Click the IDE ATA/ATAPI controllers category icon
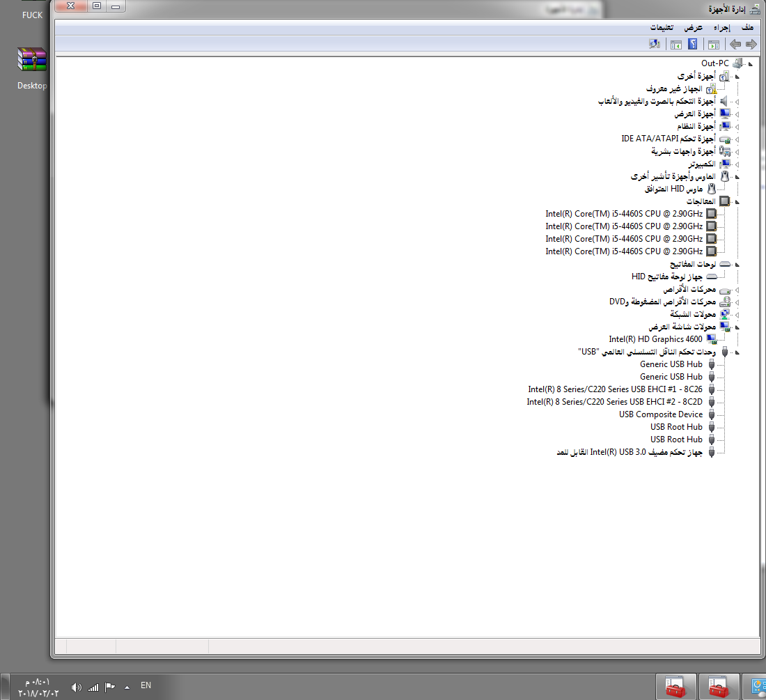The image size is (766, 700). click(725, 139)
